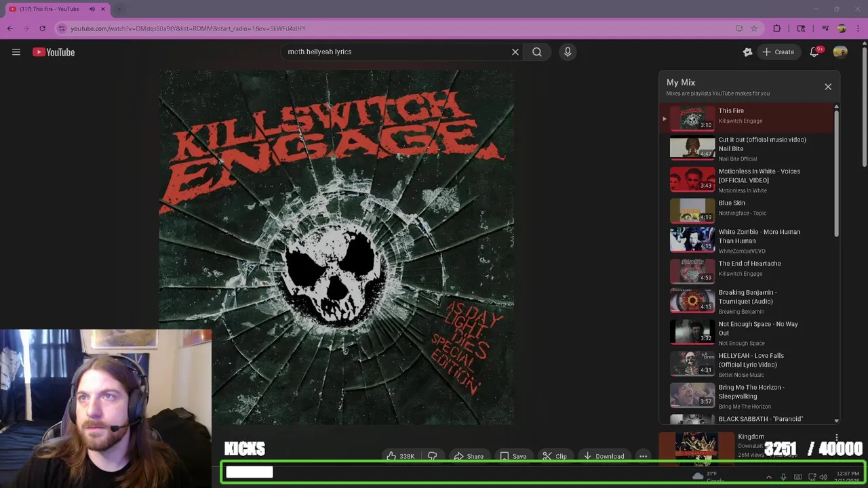868x488 pixels.
Task: Play 'This Fire' in the mix
Action: 747,117
